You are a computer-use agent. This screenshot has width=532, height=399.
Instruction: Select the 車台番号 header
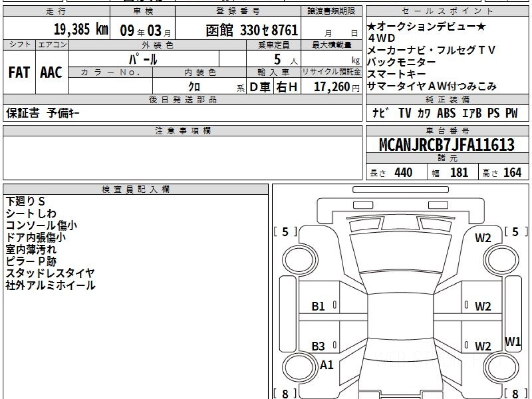point(448,131)
